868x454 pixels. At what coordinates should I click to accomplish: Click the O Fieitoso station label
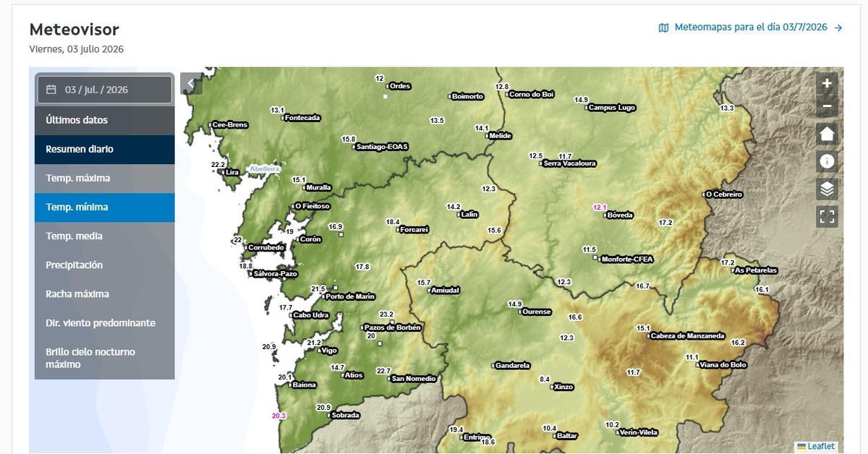pyautogui.click(x=312, y=206)
